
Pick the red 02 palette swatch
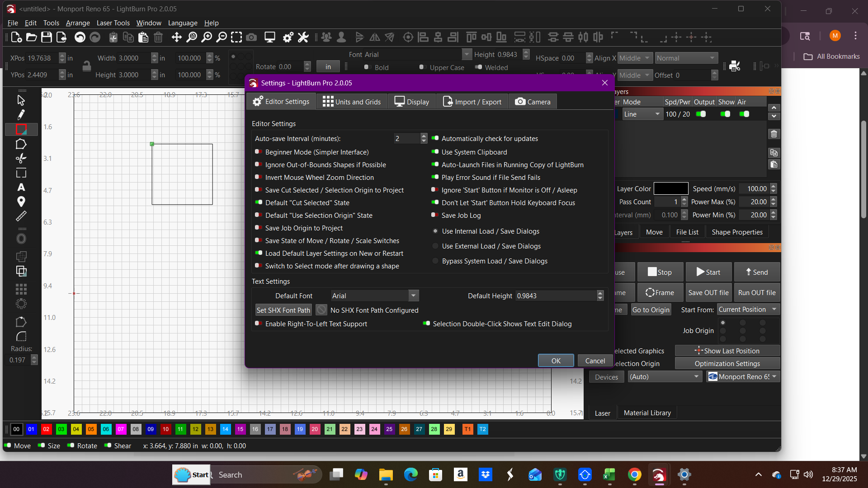tap(46, 429)
